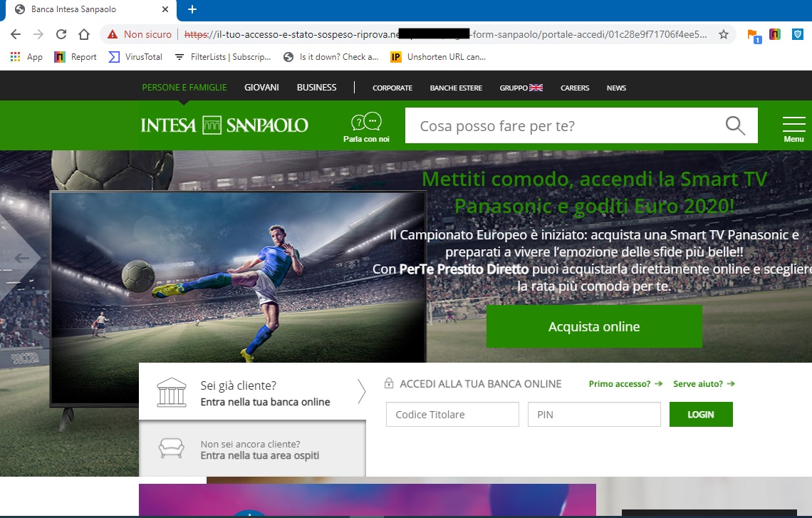Click the chevron next to Sei già cliente
The image size is (812, 518).
pyautogui.click(x=361, y=391)
